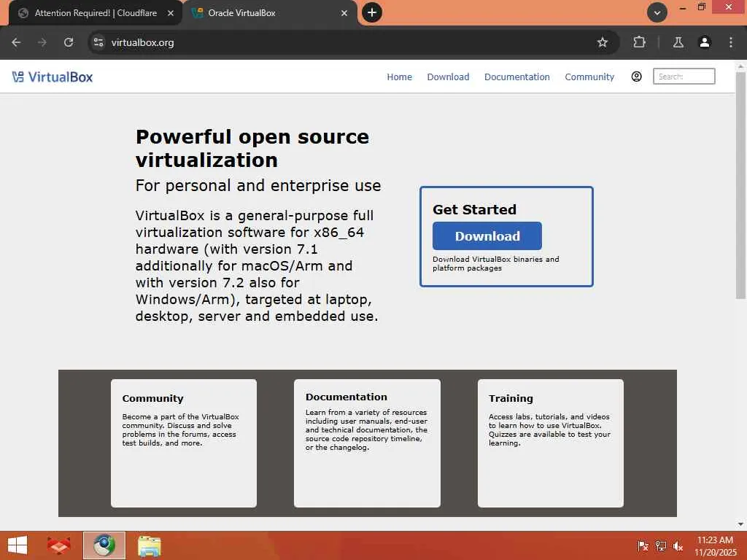
Task: Go to Home in site navigation
Action: pyautogui.click(x=399, y=77)
